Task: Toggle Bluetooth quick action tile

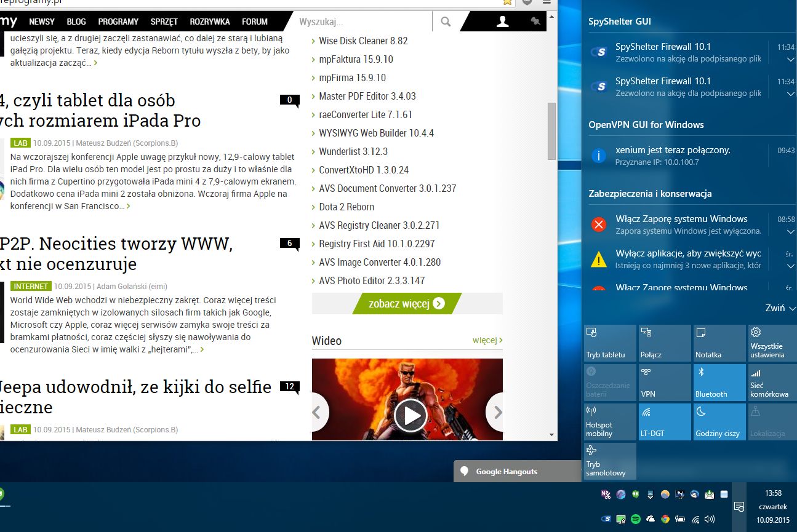Action: [x=719, y=383]
